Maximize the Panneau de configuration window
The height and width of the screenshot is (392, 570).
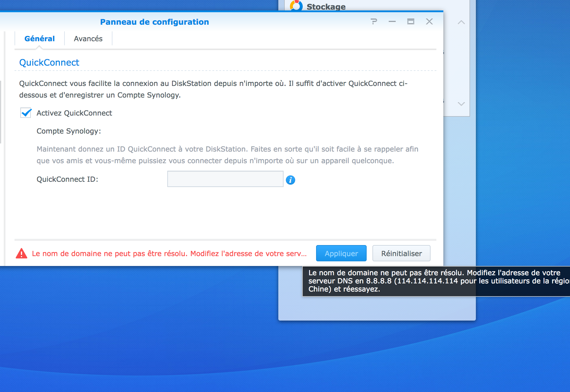[x=411, y=21]
